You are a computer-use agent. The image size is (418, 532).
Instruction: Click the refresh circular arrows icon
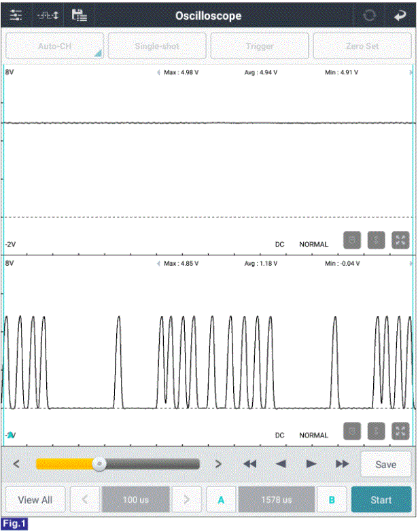point(369,15)
